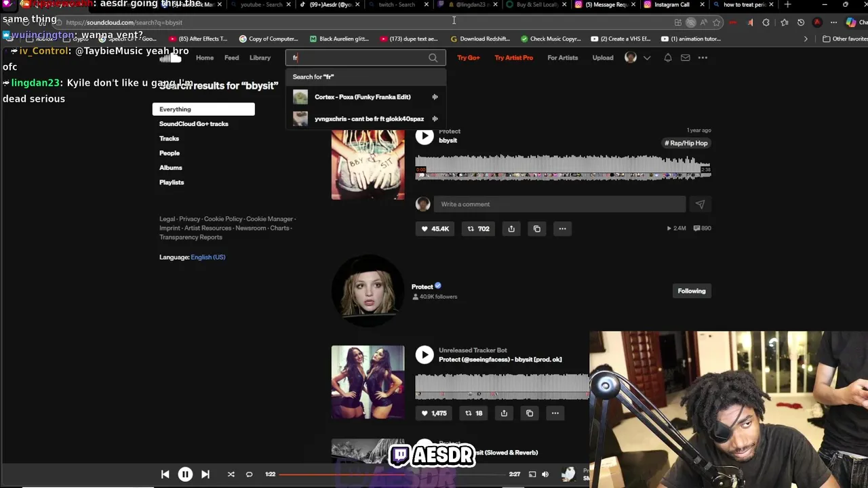Viewport: 868px width, 488px height.
Task: Share the Unreleased Tracker Bot track
Action: point(504,413)
